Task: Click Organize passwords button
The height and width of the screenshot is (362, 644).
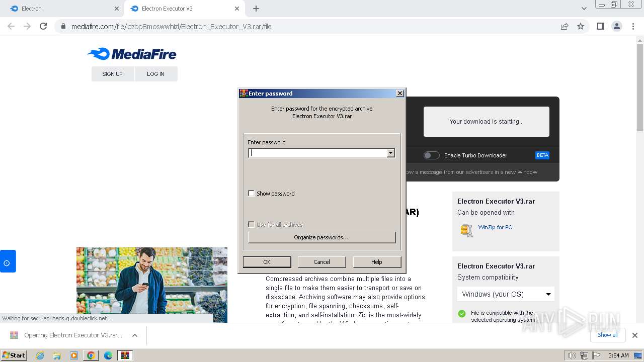Action: [321, 237]
